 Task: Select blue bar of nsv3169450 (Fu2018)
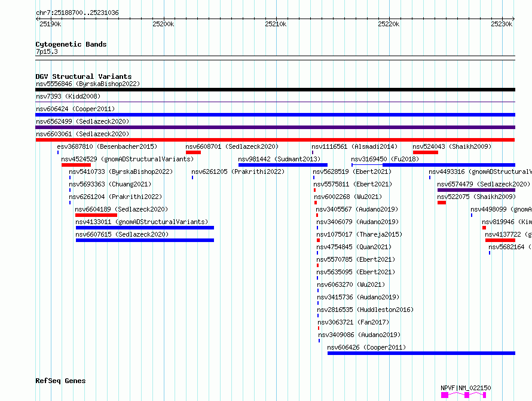(x=448, y=165)
